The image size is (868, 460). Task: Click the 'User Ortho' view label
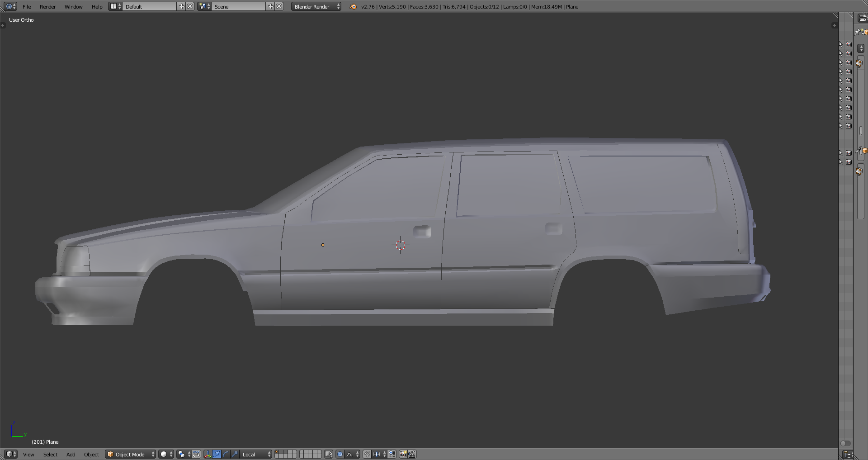(21, 20)
